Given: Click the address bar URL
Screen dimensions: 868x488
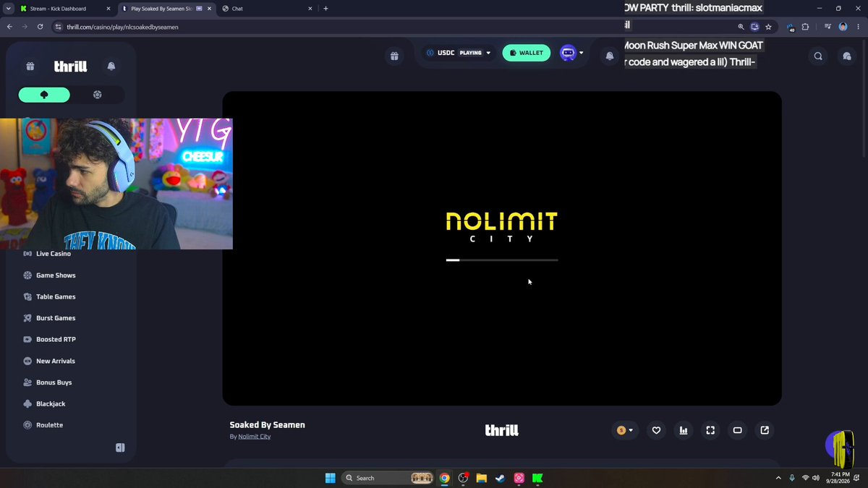Looking at the screenshot, I should point(122,27).
